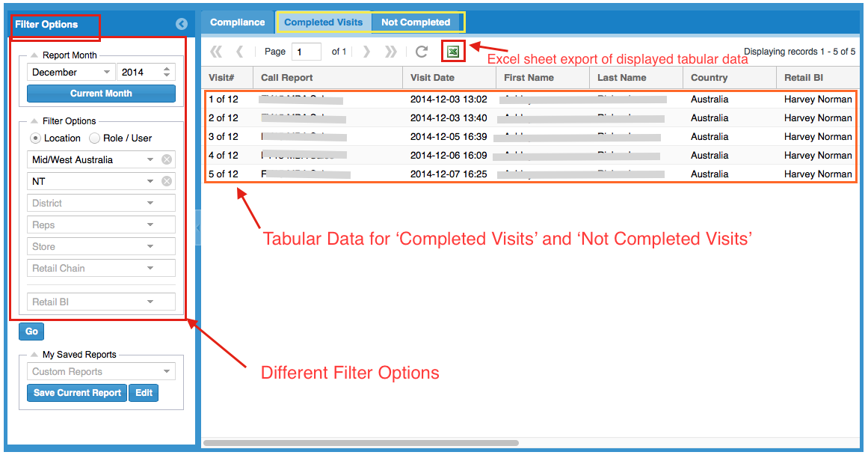
Task: Select the Role / User radio button
Action: [94, 138]
